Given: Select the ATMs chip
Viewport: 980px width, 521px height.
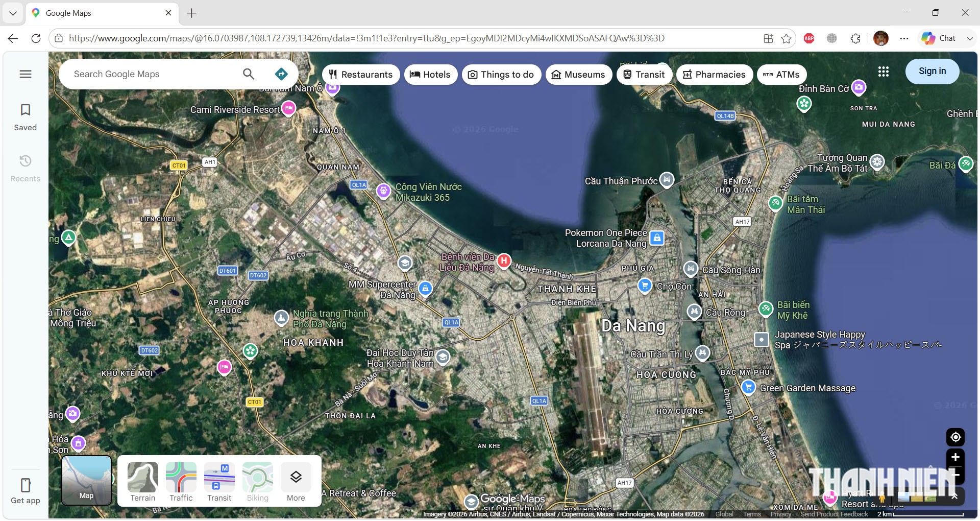Looking at the screenshot, I should (x=782, y=75).
